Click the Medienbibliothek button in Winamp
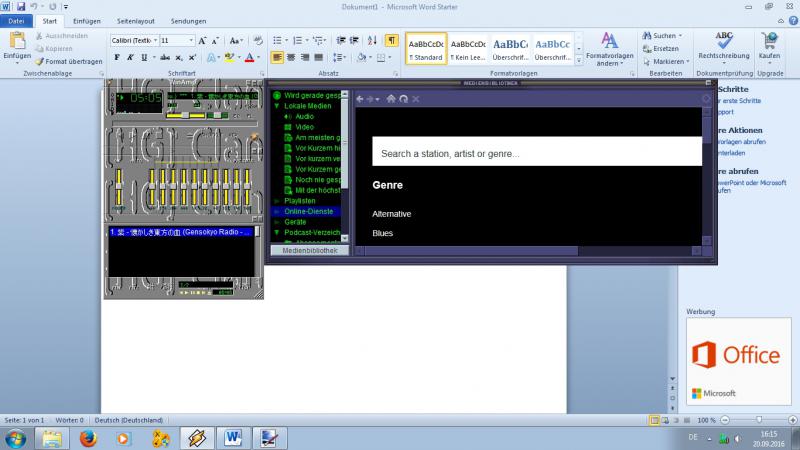Viewport: 800px width, 450px height. click(x=310, y=251)
